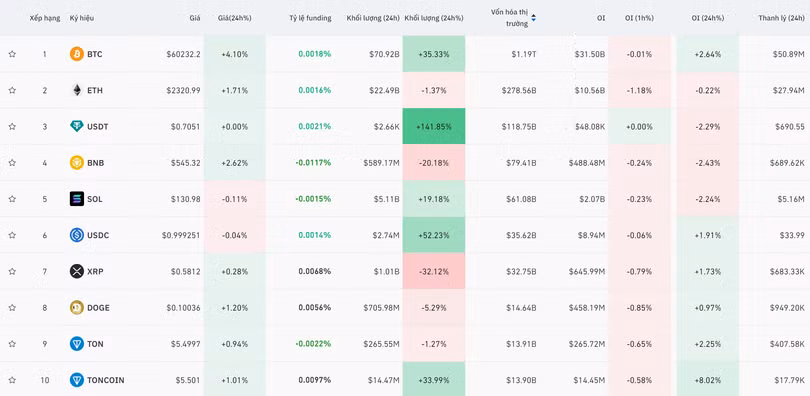Click the +141.85% volume change cell
810x396 pixels.
pos(434,126)
